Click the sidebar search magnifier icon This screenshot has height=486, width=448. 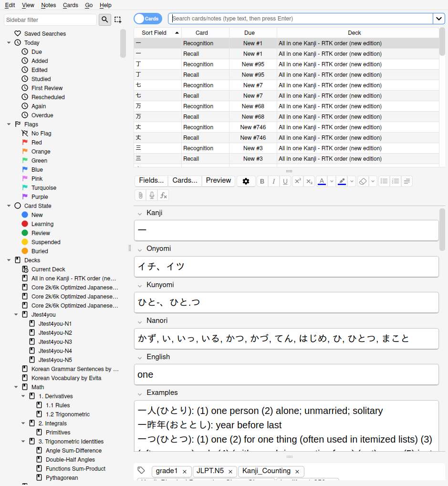pos(105,20)
